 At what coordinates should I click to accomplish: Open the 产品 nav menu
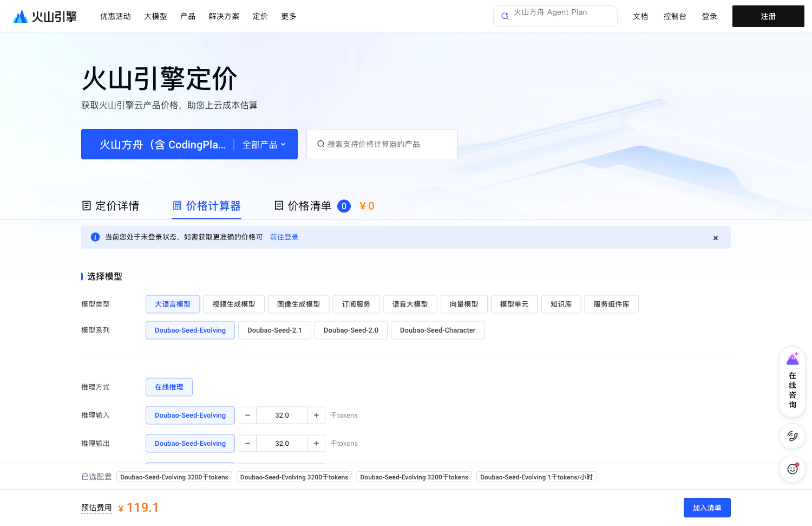(188, 16)
